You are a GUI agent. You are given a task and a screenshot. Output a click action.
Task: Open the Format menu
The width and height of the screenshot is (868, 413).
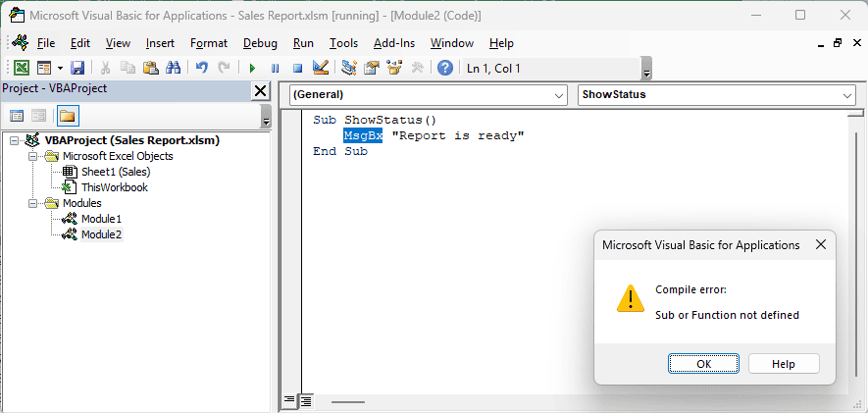point(209,43)
